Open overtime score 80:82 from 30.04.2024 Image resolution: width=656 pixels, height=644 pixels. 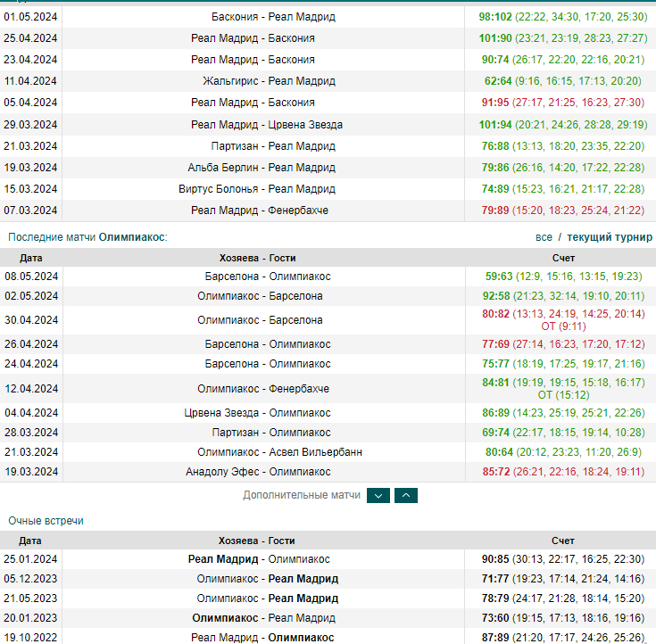495,314
